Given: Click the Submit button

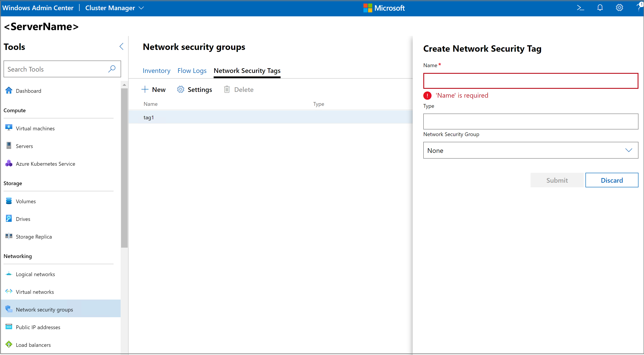Looking at the screenshot, I should (x=557, y=180).
